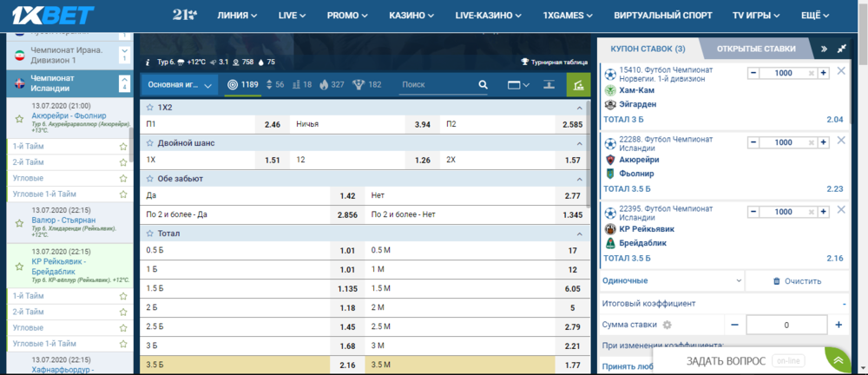The width and height of the screenshot is (868, 375).
Task: Click the Поиск market search field
Action: [437, 85]
